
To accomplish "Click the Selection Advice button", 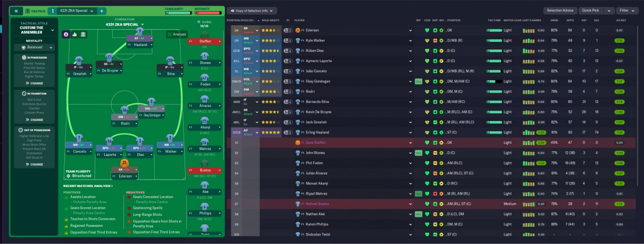I will pyautogui.click(x=560, y=10).
